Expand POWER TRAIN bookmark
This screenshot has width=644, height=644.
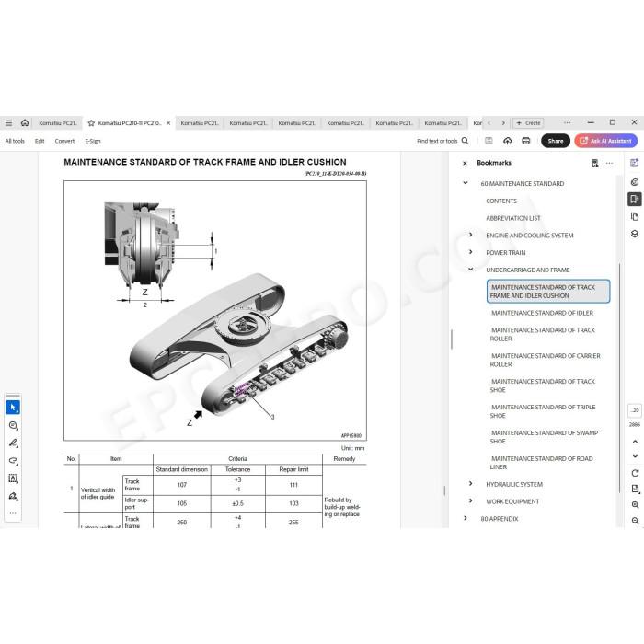(471, 252)
